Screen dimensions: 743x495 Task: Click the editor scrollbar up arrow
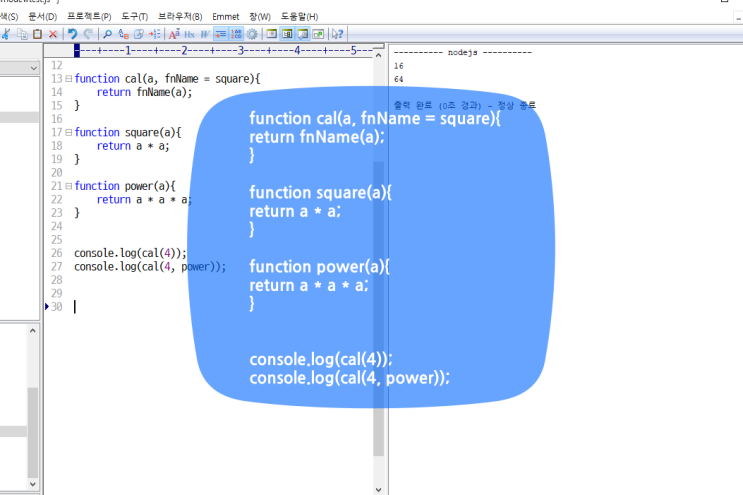pyautogui.click(x=378, y=55)
